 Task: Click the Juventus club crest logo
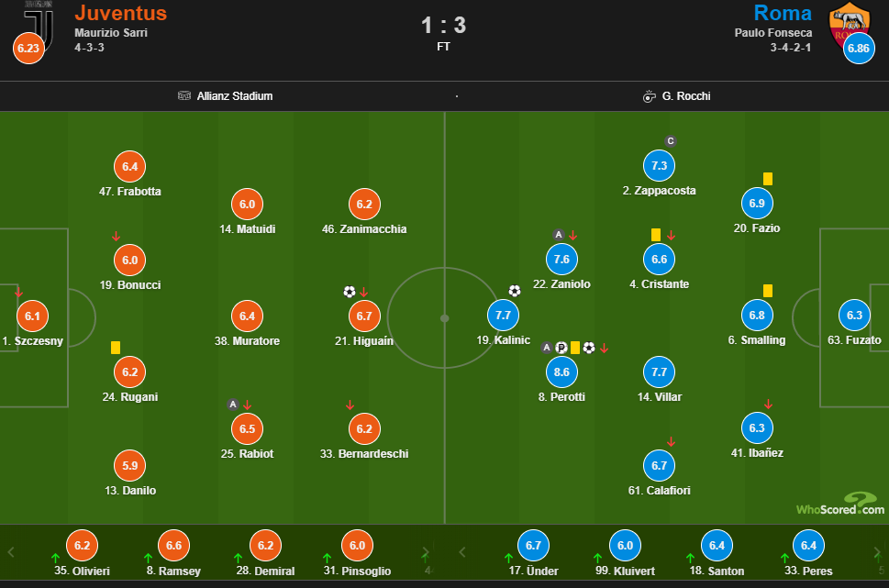coord(39,24)
